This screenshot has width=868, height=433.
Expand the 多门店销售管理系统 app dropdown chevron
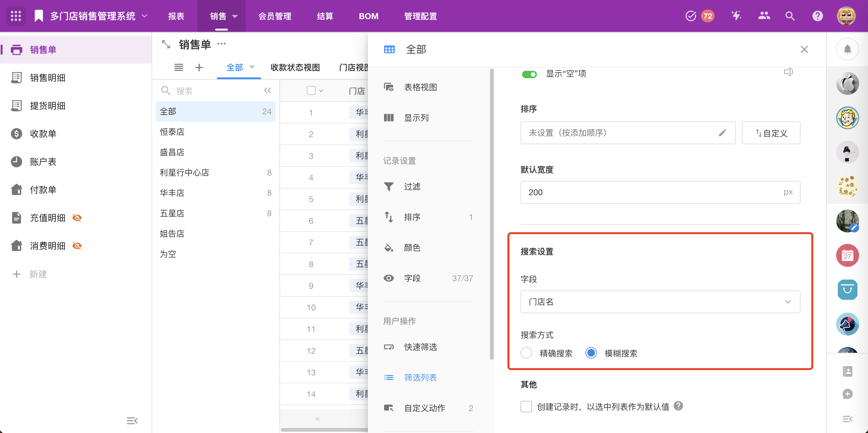tap(144, 16)
